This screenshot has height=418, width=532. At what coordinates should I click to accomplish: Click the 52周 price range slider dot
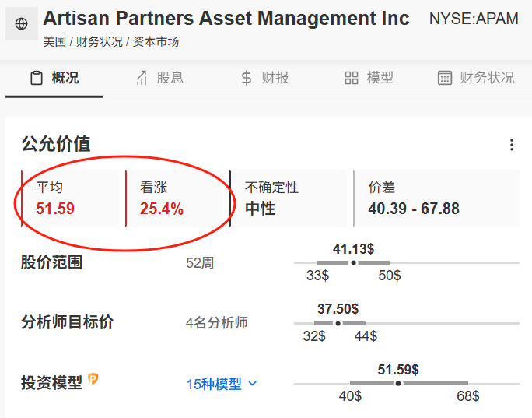pos(354,263)
